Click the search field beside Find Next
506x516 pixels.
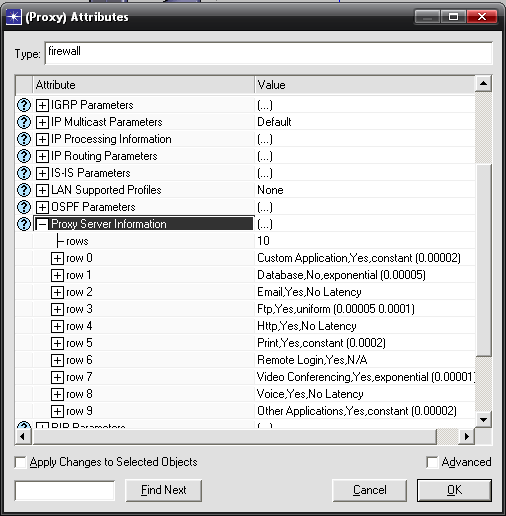pyautogui.click(x=65, y=490)
